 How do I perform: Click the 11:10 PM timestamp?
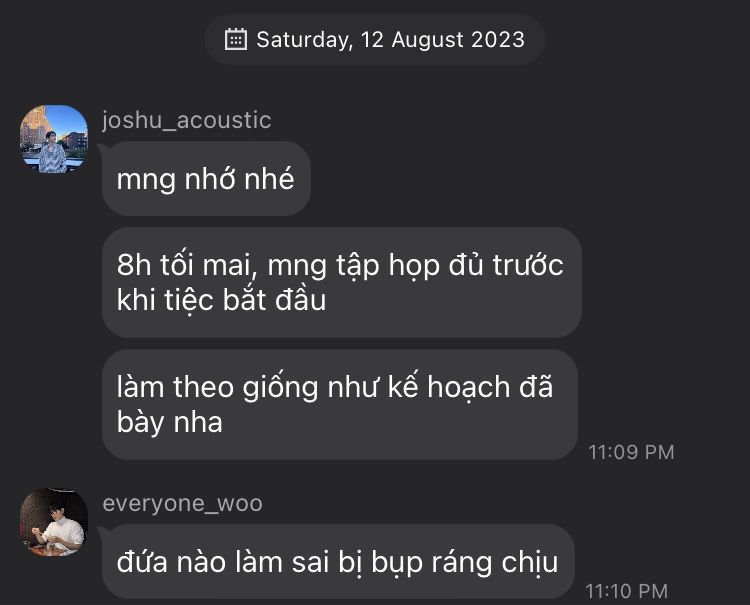tap(627, 591)
